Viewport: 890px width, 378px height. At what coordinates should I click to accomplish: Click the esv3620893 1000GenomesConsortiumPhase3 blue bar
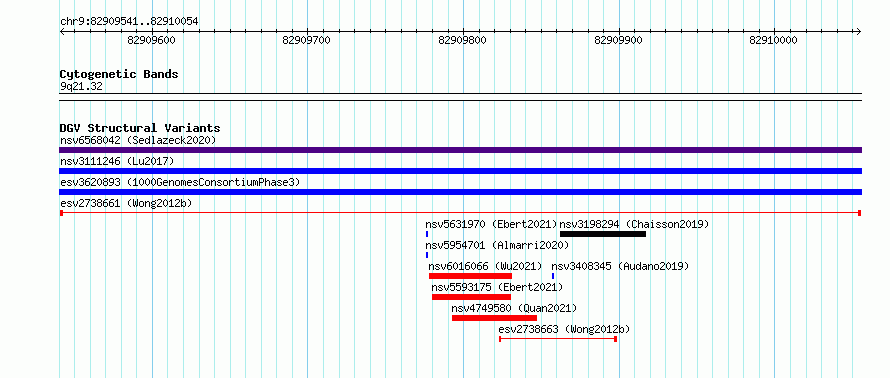[x=460, y=192]
